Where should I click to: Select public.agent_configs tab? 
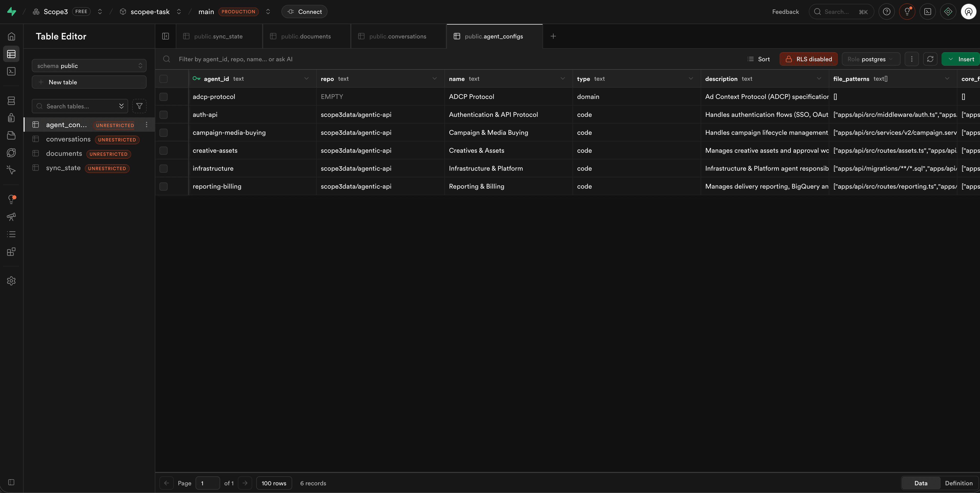[495, 36]
